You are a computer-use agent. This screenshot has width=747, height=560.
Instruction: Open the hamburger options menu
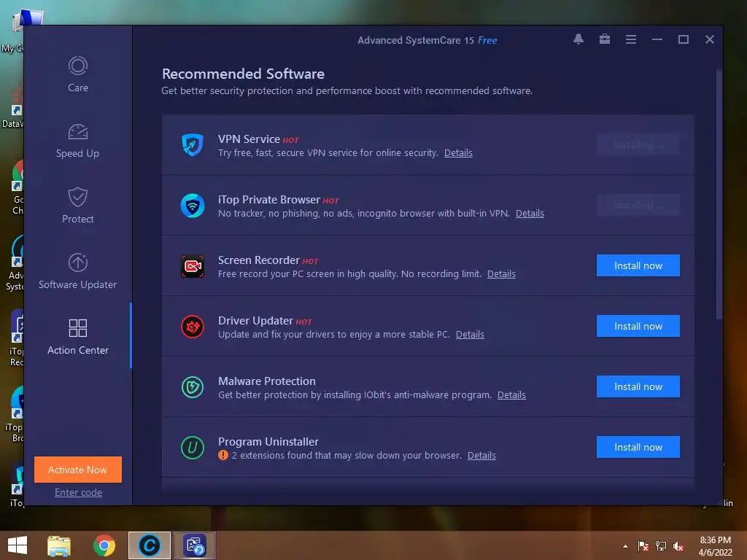[x=631, y=39]
